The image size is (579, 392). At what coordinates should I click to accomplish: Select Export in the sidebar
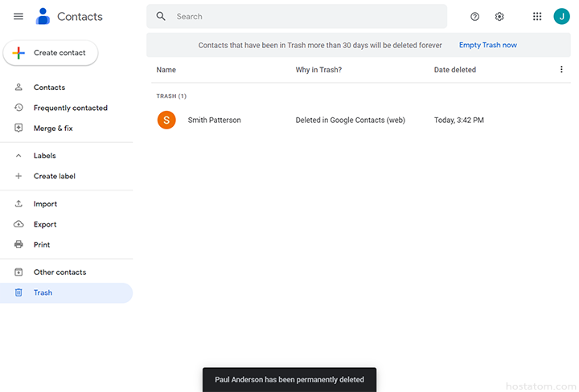pyautogui.click(x=45, y=225)
